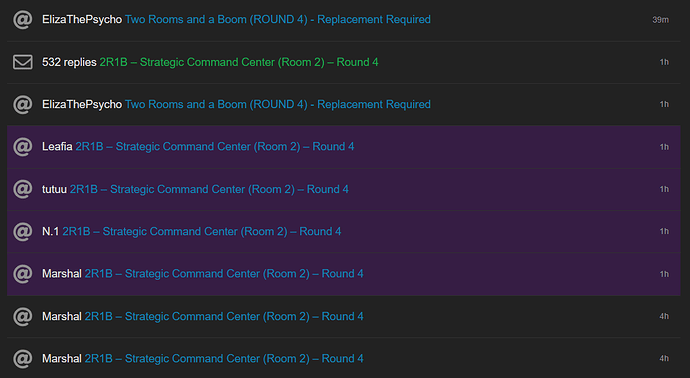Open the Round 4 link in N.1's mention
This screenshot has width=690, height=378.
202,231
